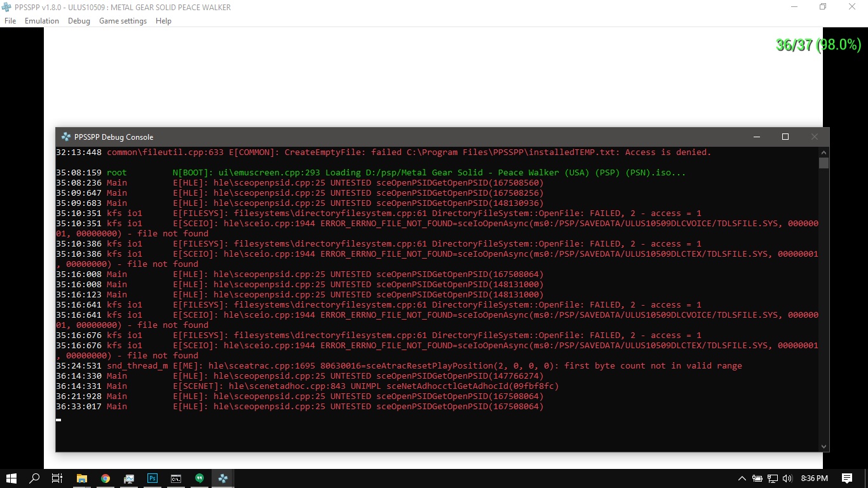
Task: Open Hangouts from the taskbar
Action: click(200, 478)
